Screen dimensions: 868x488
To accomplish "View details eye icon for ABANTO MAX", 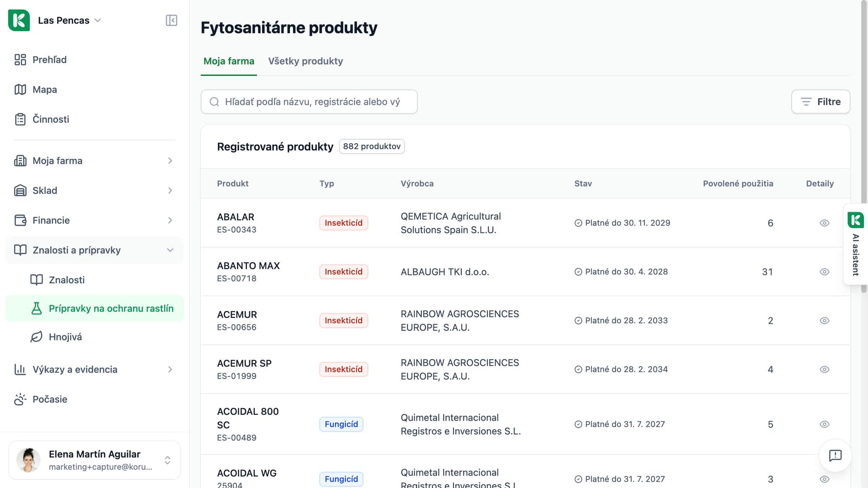I will click(x=824, y=272).
